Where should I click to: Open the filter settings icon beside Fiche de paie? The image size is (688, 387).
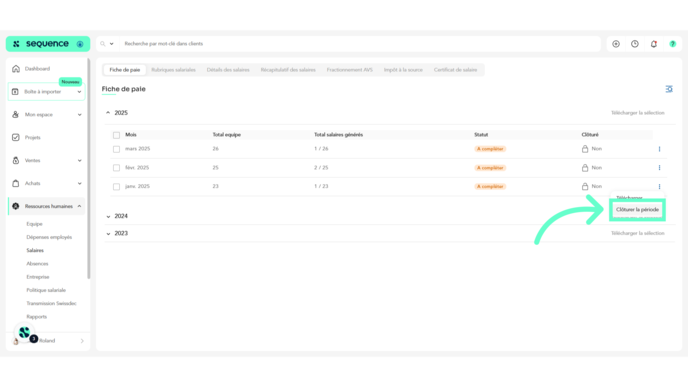click(x=669, y=89)
